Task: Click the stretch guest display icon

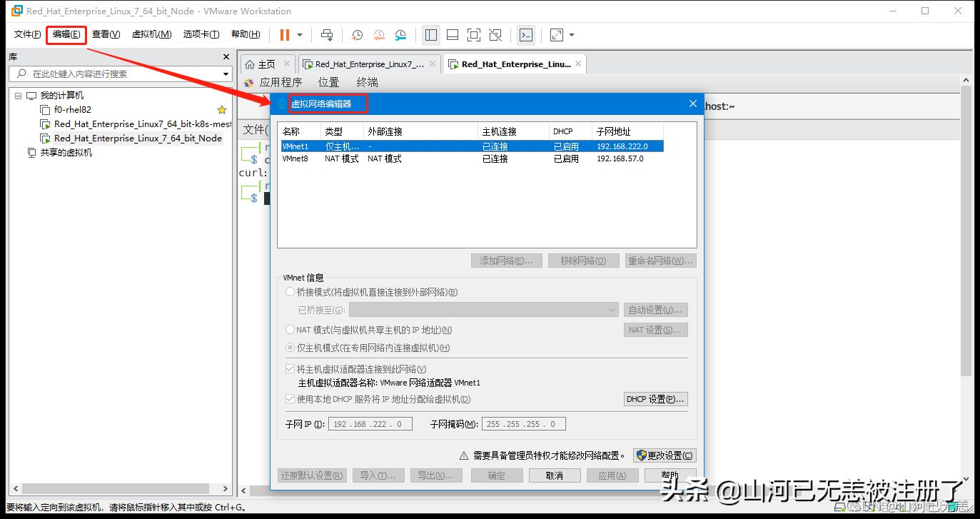Action: [557, 34]
